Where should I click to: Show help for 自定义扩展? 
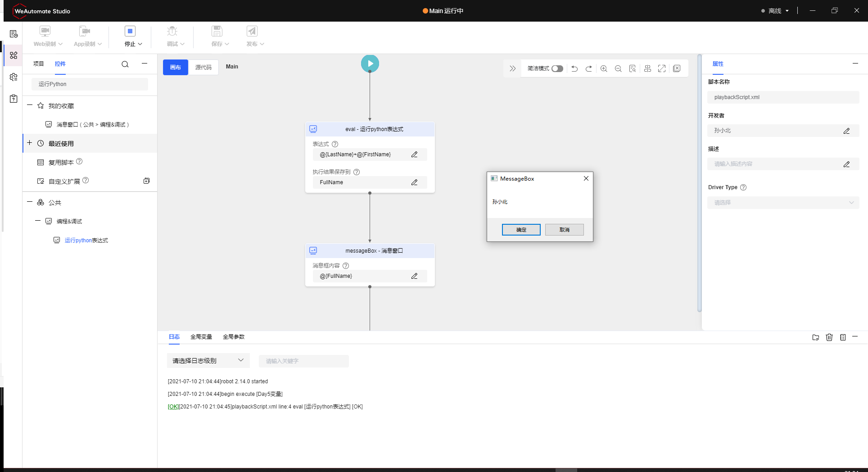86,181
